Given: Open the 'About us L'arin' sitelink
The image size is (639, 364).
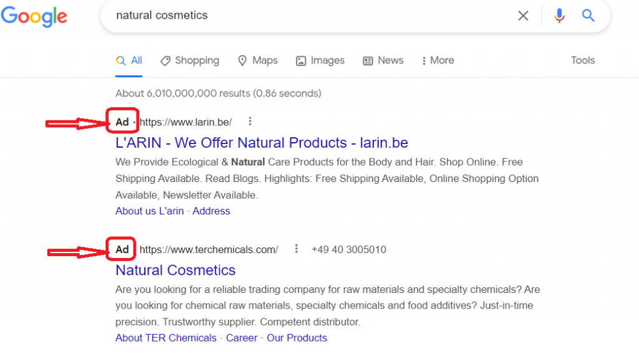Looking at the screenshot, I should [x=150, y=211].
